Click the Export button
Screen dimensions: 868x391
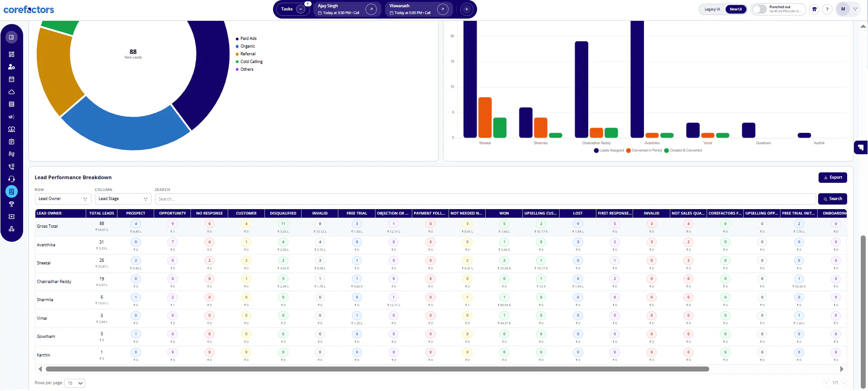click(833, 177)
